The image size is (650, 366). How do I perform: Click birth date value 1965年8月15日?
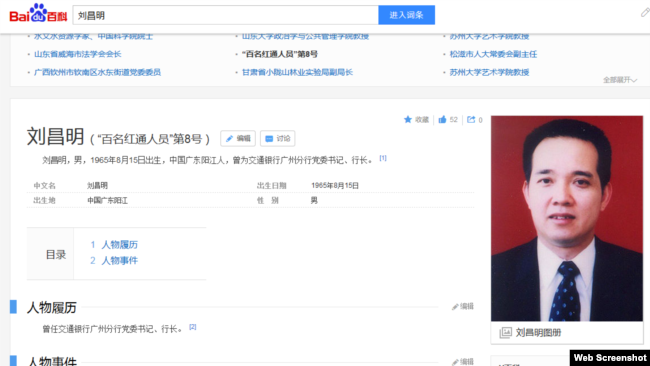tap(335, 185)
